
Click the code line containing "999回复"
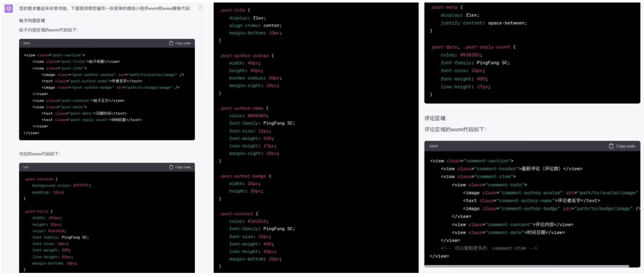pyautogui.click(x=92, y=120)
